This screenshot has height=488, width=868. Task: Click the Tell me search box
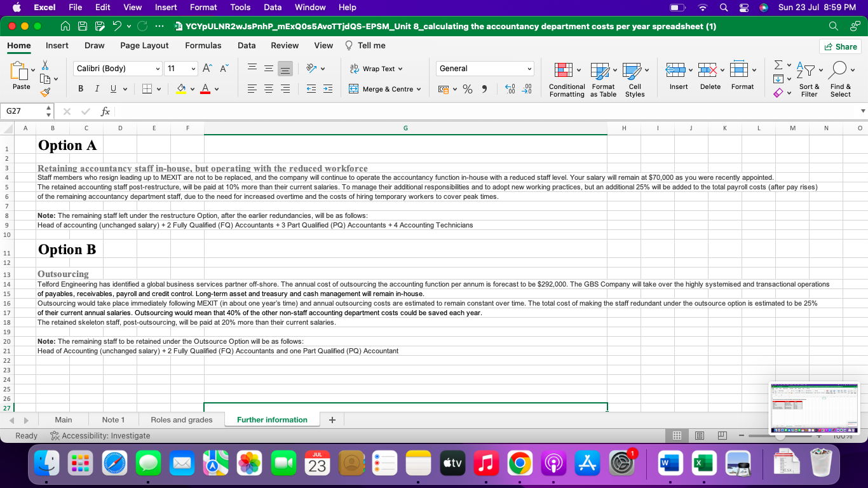[x=365, y=46]
